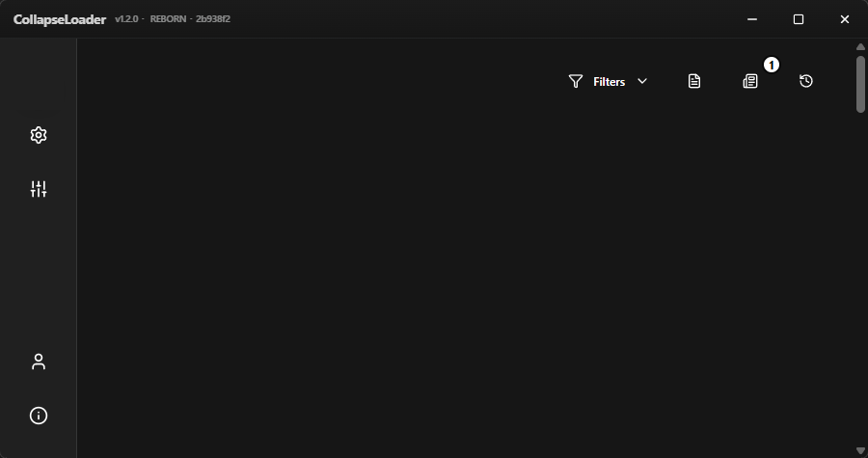Minimize the CollapseLoader window
Viewport: 868px width, 458px height.
tap(751, 19)
